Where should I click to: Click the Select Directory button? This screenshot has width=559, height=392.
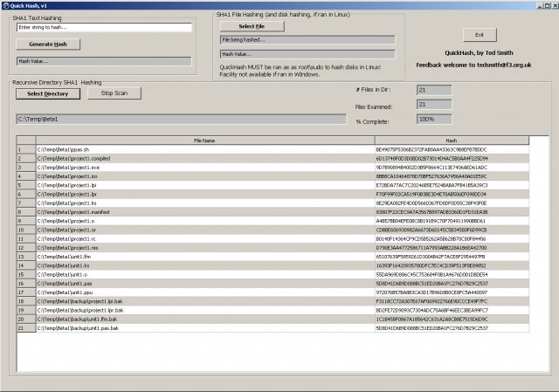(x=48, y=93)
